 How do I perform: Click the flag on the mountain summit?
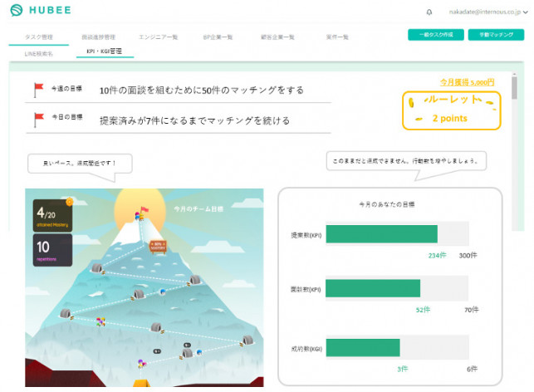click(145, 209)
